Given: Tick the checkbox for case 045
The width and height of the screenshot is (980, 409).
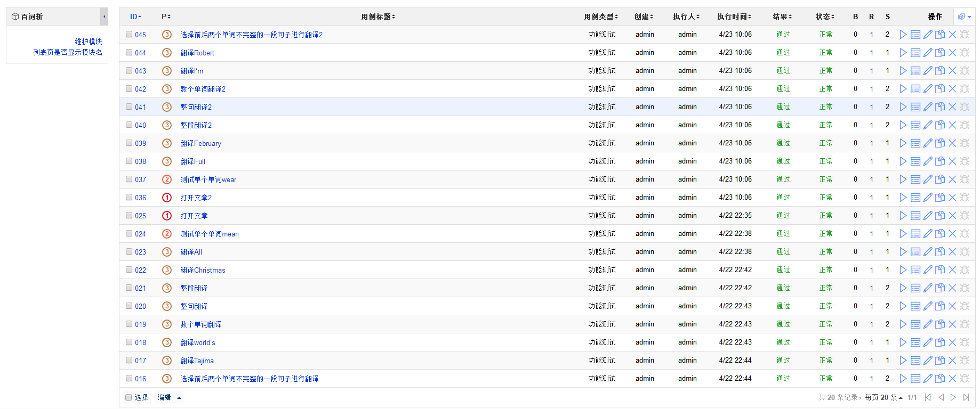Looking at the screenshot, I should (129, 35).
